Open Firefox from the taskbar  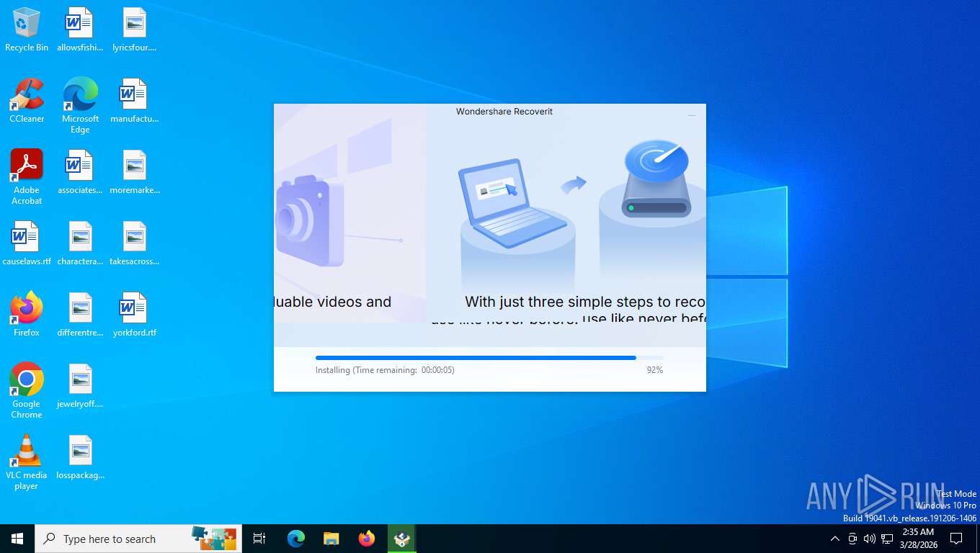[x=367, y=539]
